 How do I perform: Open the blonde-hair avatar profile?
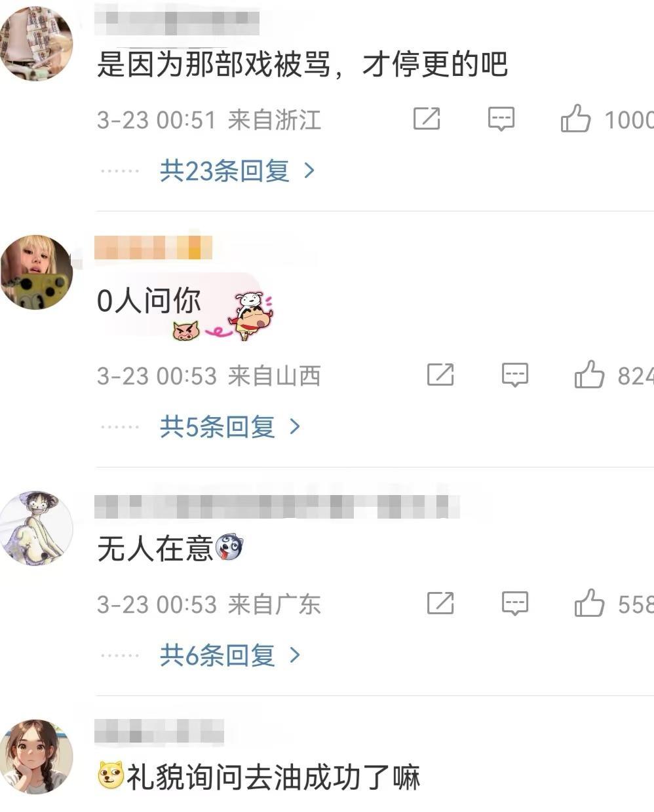37,272
